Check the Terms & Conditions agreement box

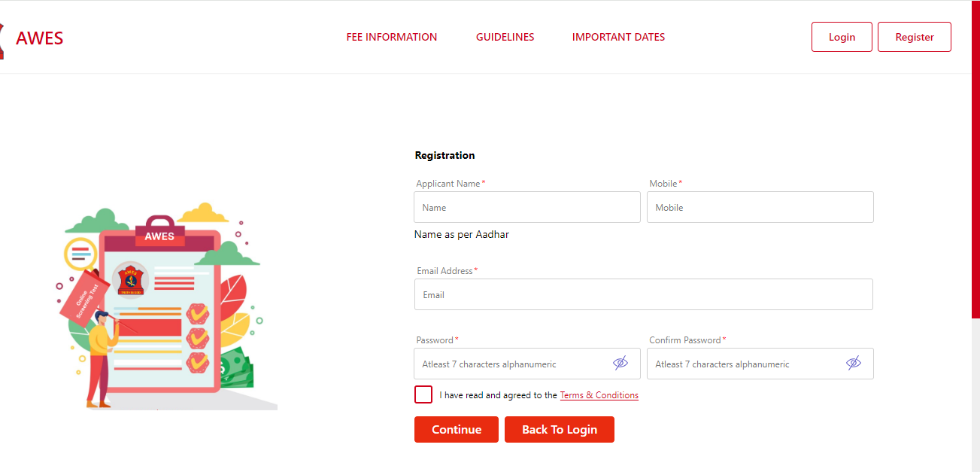pyautogui.click(x=423, y=394)
